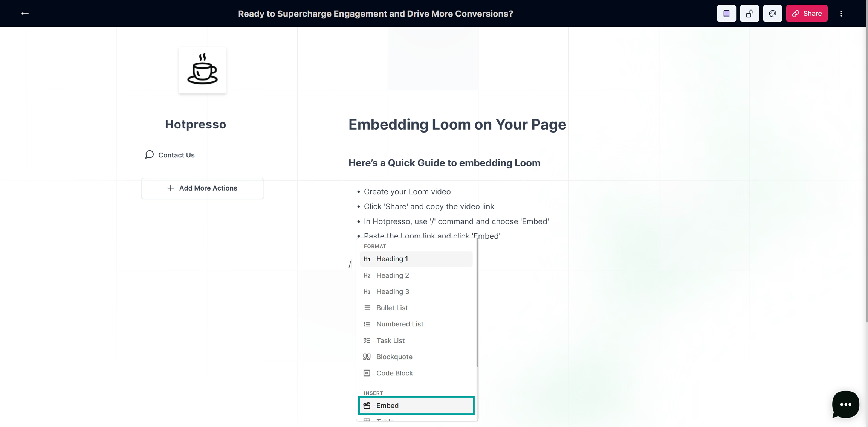Open the book/guide icon button
868x427 pixels.
(x=726, y=14)
